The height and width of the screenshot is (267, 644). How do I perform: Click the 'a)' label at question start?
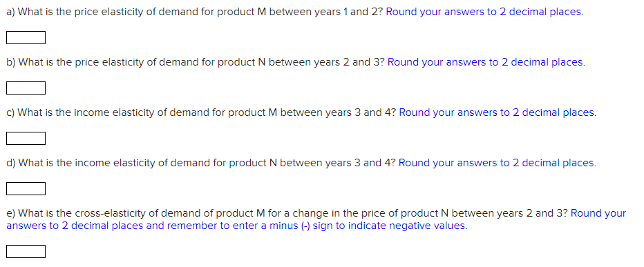tap(11, 12)
